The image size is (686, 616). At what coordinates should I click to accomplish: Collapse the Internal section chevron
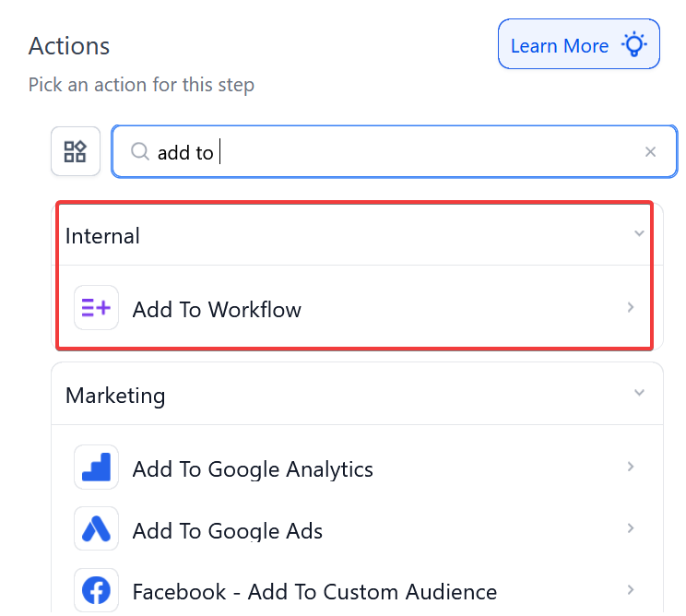tap(639, 234)
